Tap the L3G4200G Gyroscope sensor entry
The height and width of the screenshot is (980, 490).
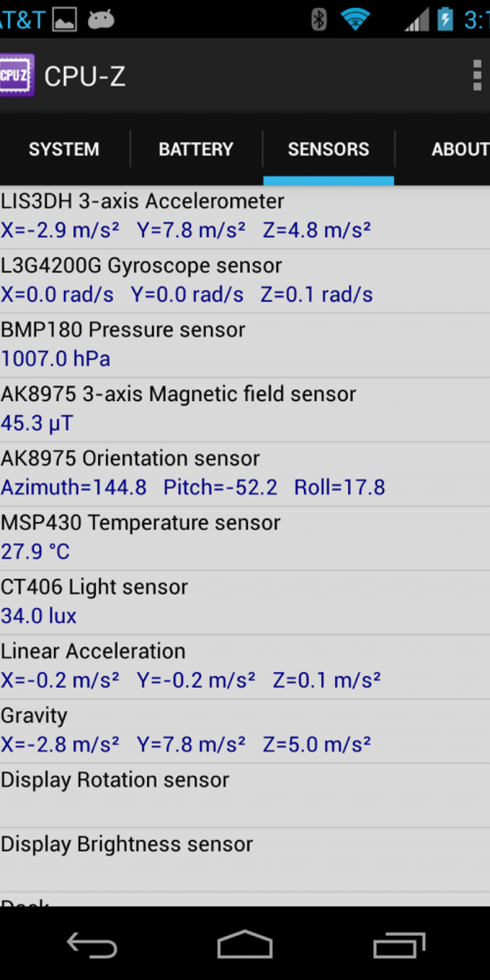245,281
